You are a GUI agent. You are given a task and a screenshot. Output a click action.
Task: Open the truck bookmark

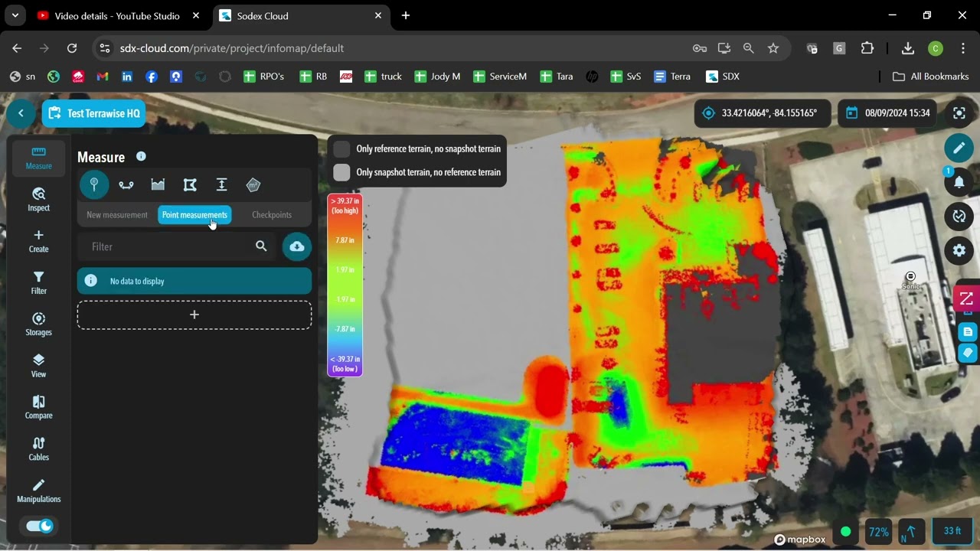tap(383, 77)
